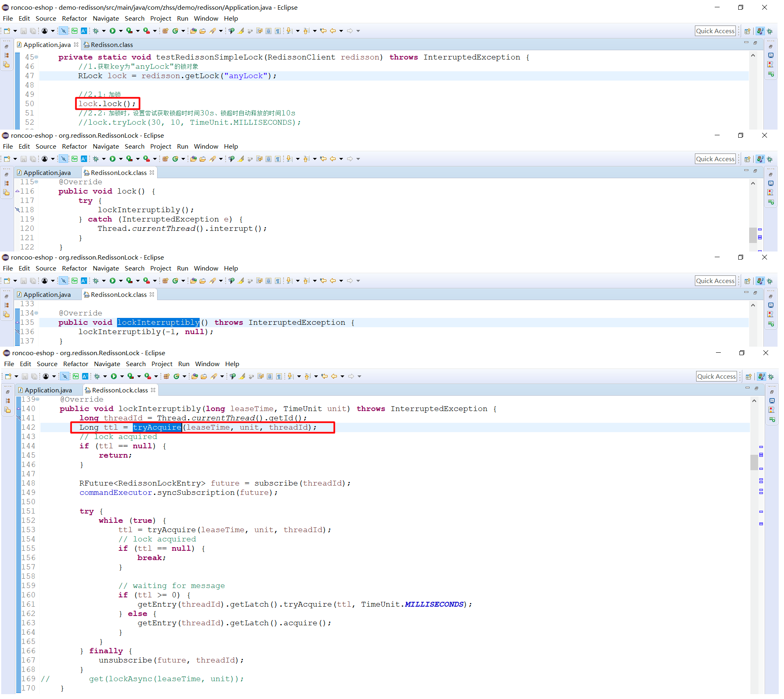Viewport: 784px width, 699px height.
Task: Click the Debug bug icon in the Application.java window toolbar
Action: click(96, 31)
